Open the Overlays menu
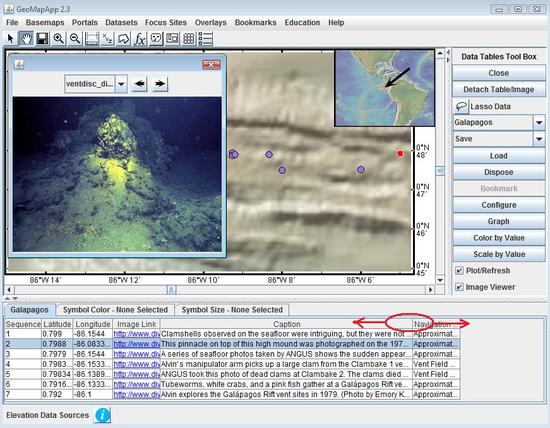 (211, 22)
